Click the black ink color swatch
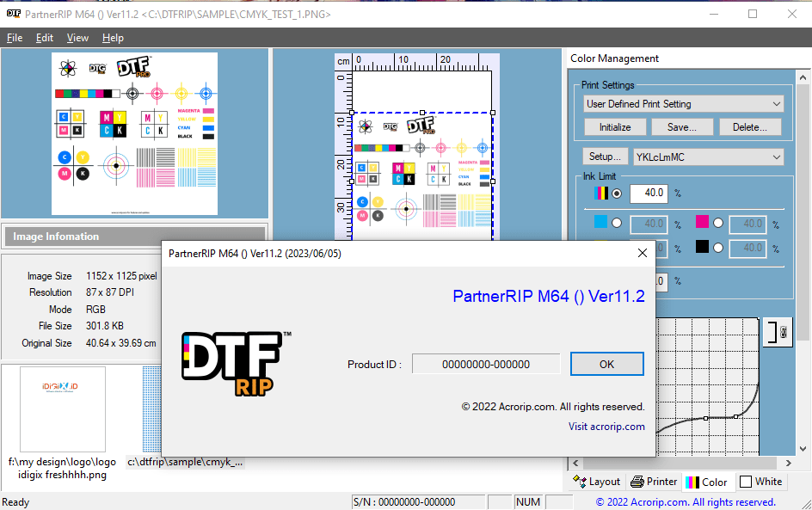This screenshot has width=812, height=510. click(x=702, y=247)
